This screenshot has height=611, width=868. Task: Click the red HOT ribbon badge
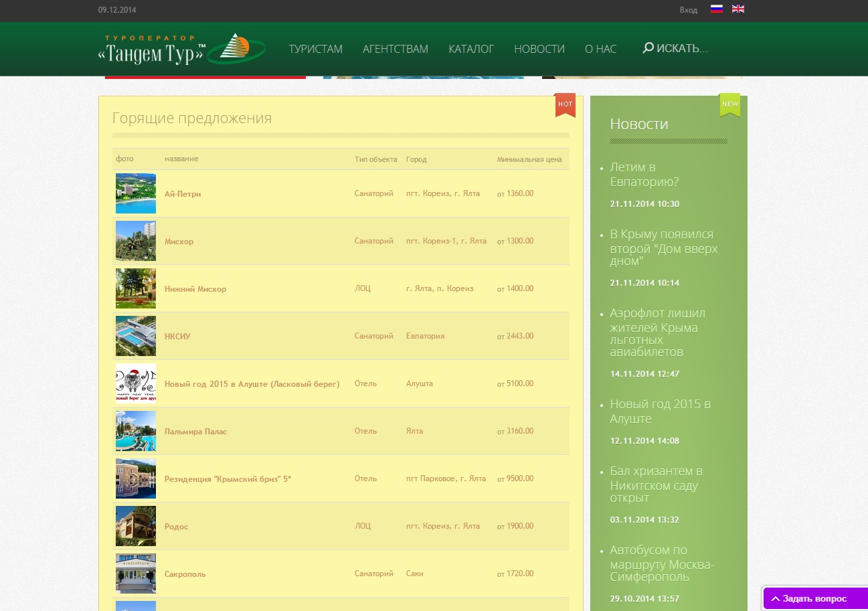tap(565, 104)
